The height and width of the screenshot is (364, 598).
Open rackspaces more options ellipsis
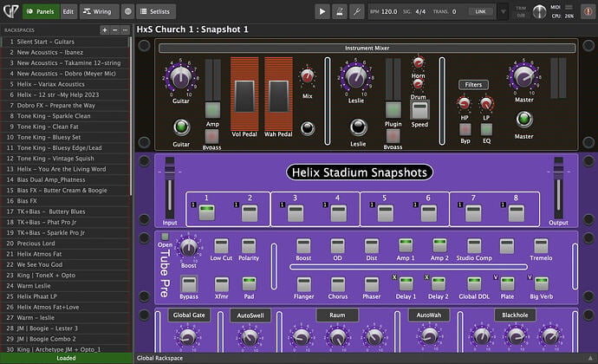tap(125, 29)
